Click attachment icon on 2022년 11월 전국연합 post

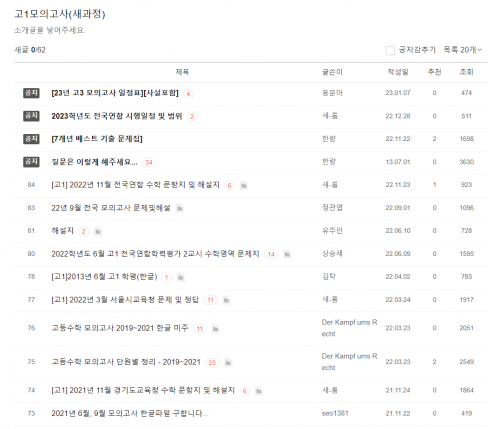pos(244,186)
